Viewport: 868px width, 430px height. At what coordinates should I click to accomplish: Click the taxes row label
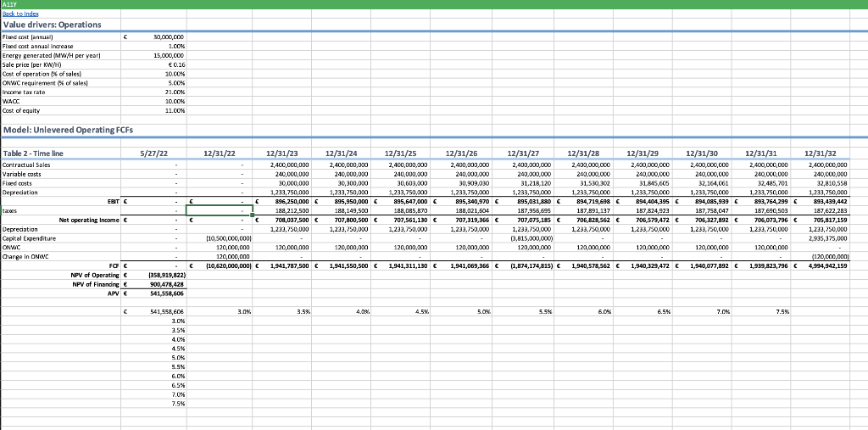tap(8, 210)
